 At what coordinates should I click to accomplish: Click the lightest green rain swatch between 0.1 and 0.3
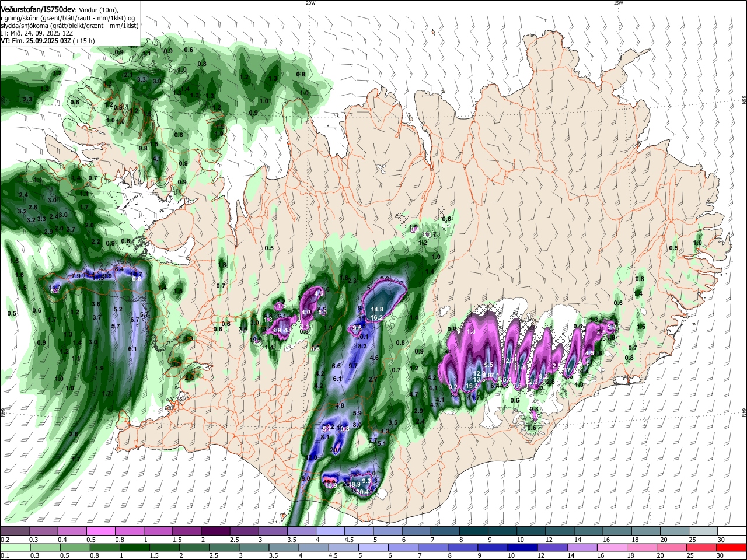[16, 547]
